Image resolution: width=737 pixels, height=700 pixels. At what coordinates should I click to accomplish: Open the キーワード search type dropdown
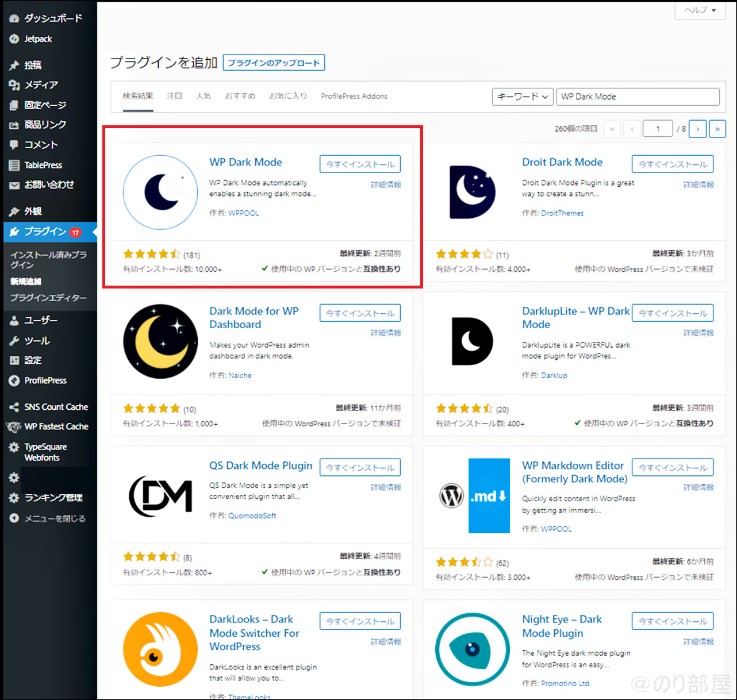coord(523,97)
